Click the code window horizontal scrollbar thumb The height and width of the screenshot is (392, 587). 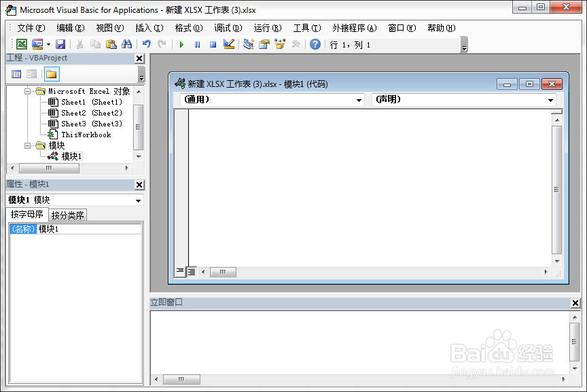(223, 272)
